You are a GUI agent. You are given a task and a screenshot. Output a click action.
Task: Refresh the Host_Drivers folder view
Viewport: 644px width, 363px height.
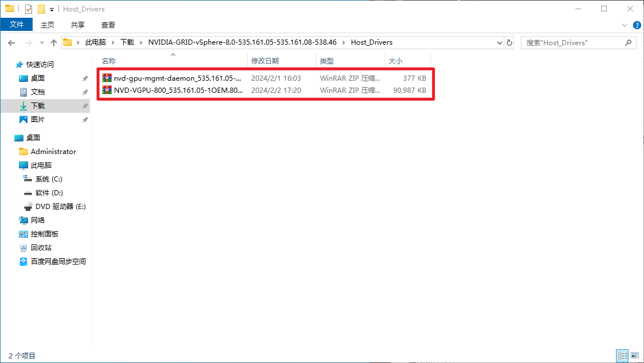click(509, 42)
